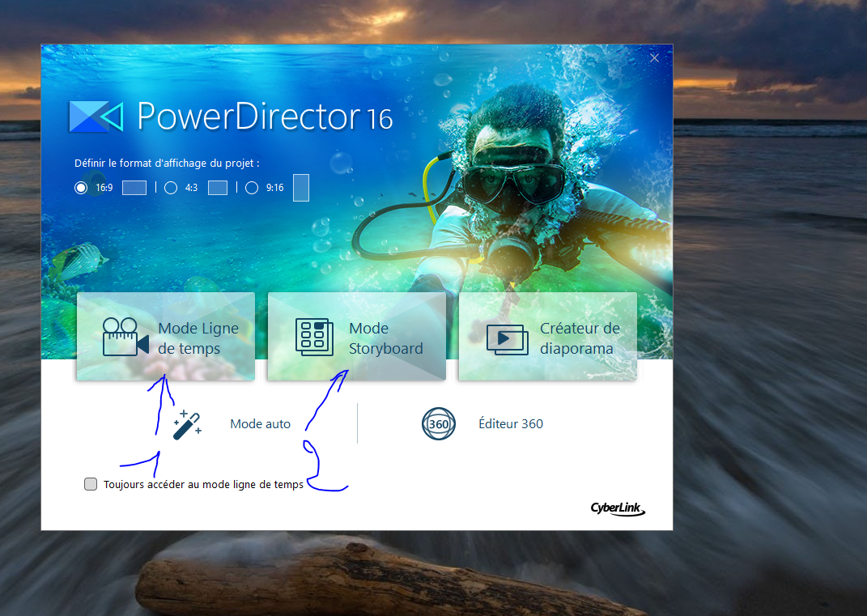Image resolution: width=867 pixels, height=616 pixels.
Task: Select the 4:3 aspect ratio radio button
Action: tap(171, 188)
